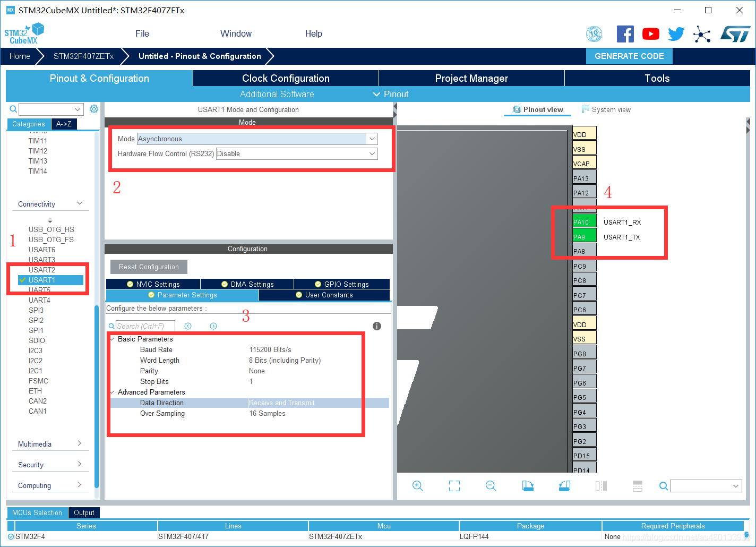Open the Help menu
Viewport: 756px width, 547px height.
point(313,33)
